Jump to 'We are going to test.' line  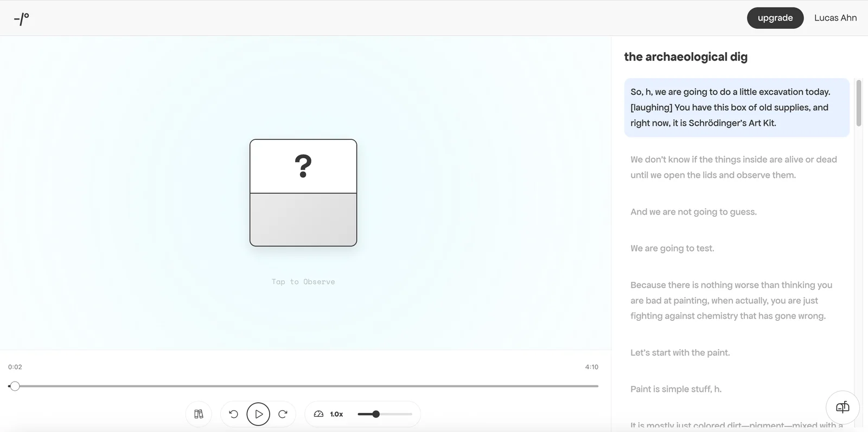pyautogui.click(x=672, y=248)
